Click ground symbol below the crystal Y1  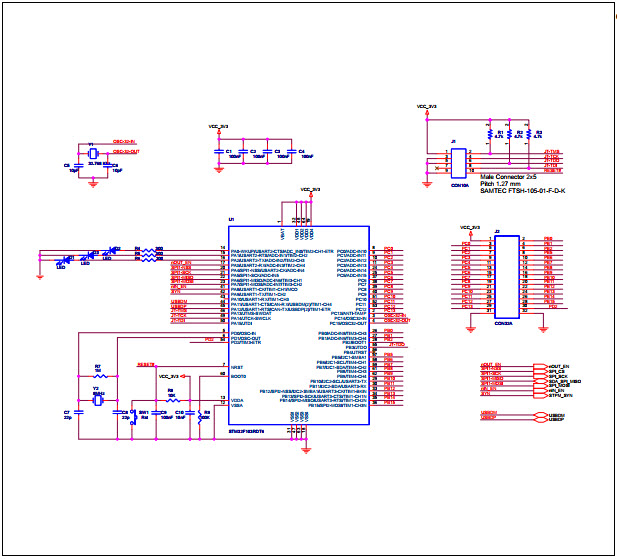pyautogui.click(x=92, y=182)
